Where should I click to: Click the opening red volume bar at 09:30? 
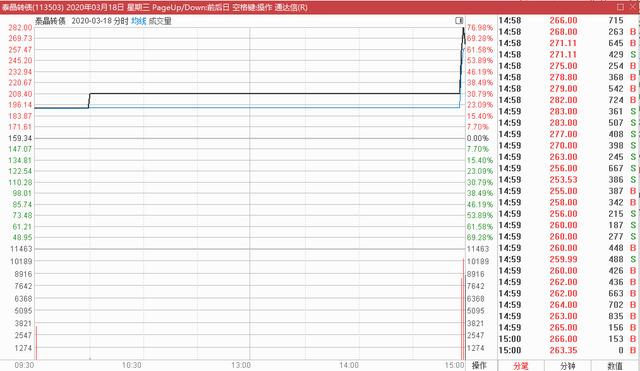click(x=36, y=343)
